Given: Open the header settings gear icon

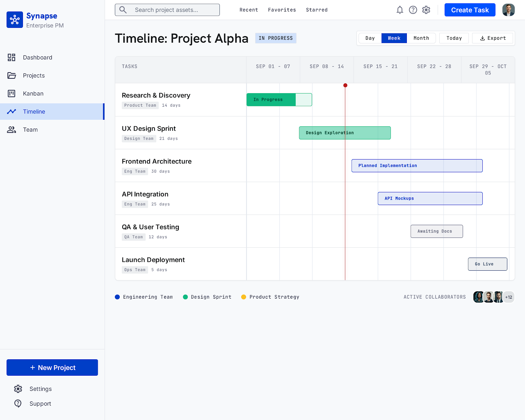Looking at the screenshot, I should [426, 10].
